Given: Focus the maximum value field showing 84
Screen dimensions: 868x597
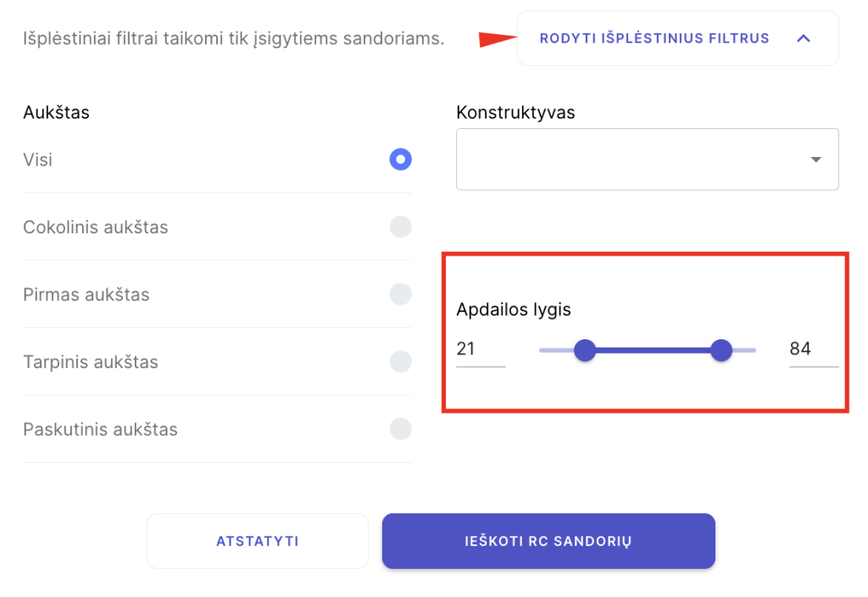Looking at the screenshot, I should 813,349.
